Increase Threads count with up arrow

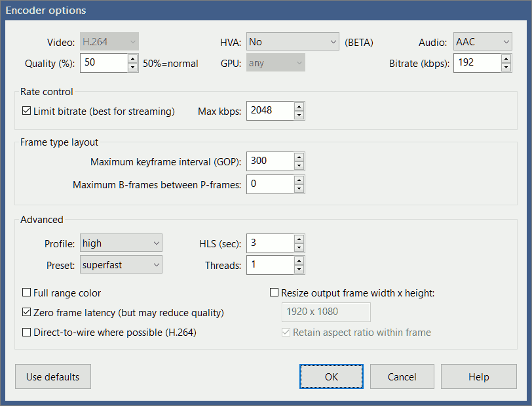(x=299, y=260)
